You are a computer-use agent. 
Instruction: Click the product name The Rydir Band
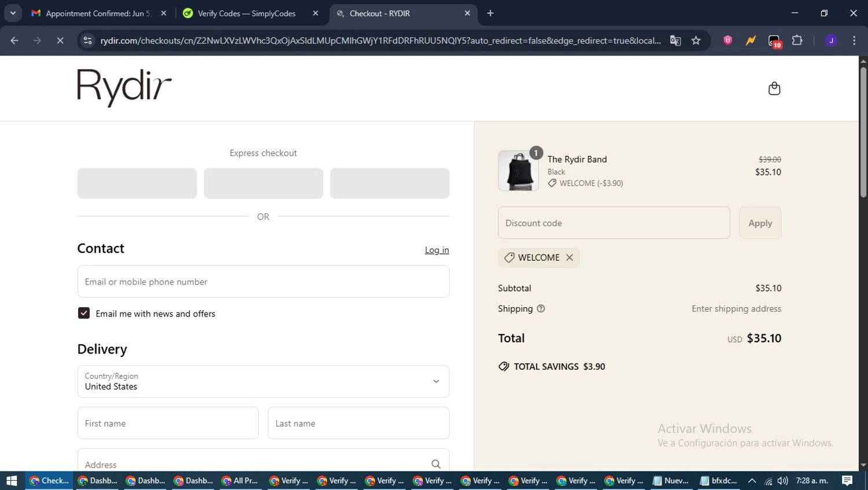pyautogui.click(x=577, y=159)
